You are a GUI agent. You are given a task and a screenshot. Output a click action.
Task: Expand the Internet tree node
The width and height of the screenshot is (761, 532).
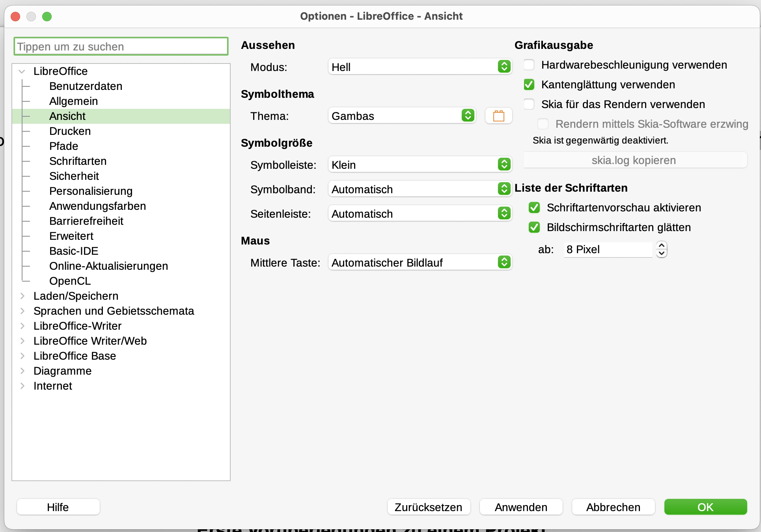(x=22, y=386)
